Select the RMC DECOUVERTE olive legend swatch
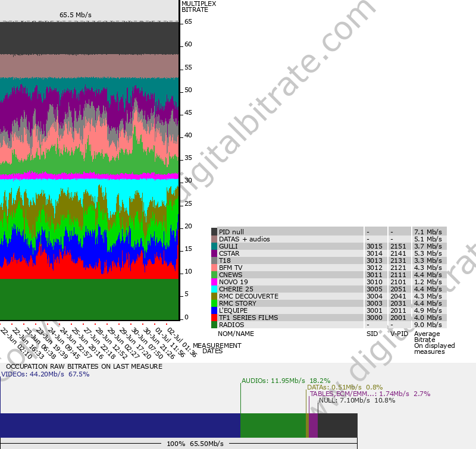 (214, 296)
